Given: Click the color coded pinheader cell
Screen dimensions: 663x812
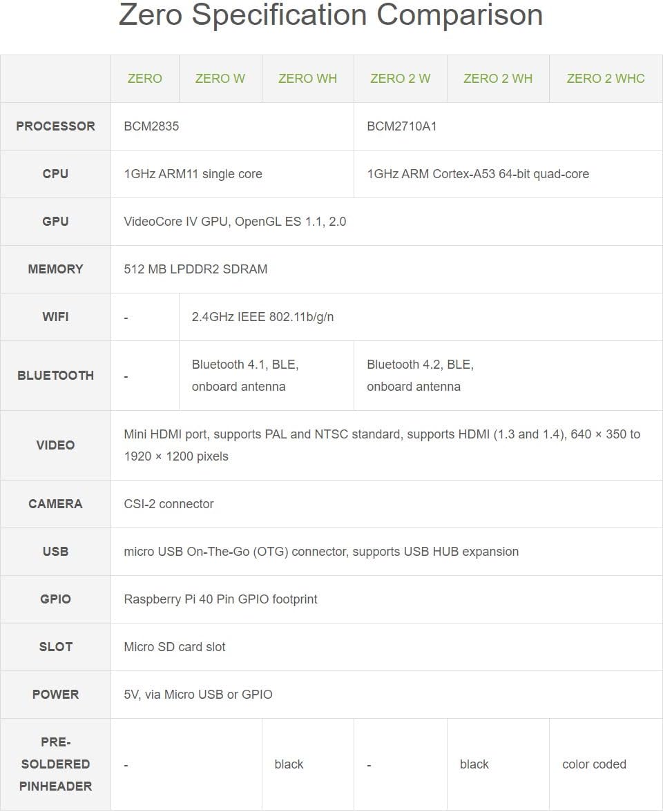Looking at the screenshot, I should pyautogui.click(x=594, y=764).
